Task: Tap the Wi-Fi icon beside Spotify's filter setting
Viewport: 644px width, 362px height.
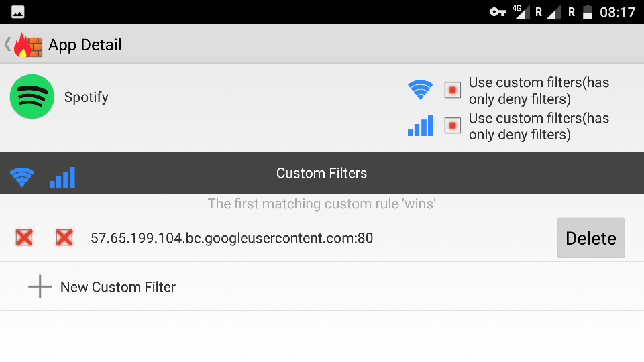Action: click(x=420, y=89)
